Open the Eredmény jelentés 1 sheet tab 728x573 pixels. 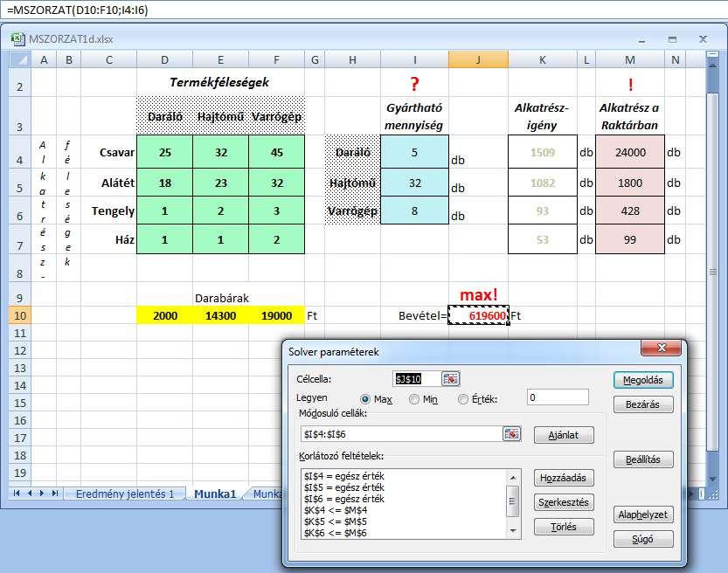coord(124,494)
